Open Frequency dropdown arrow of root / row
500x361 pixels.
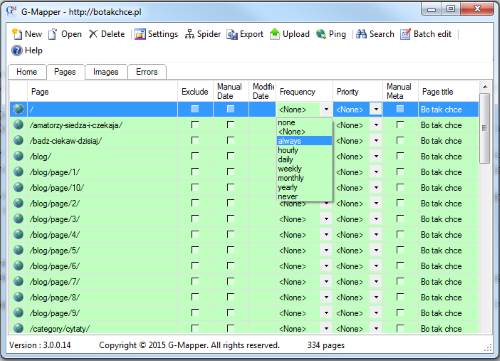pyautogui.click(x=326, y=109)
